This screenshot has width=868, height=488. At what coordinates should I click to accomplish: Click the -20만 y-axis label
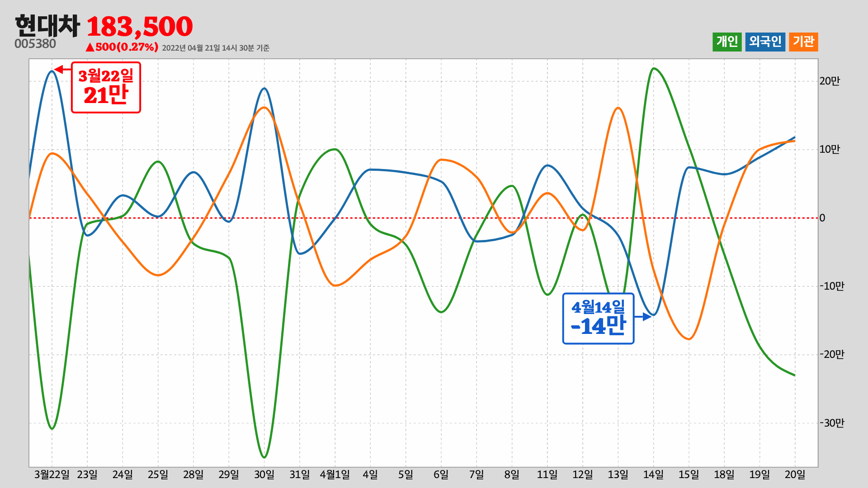pos(832,355)
